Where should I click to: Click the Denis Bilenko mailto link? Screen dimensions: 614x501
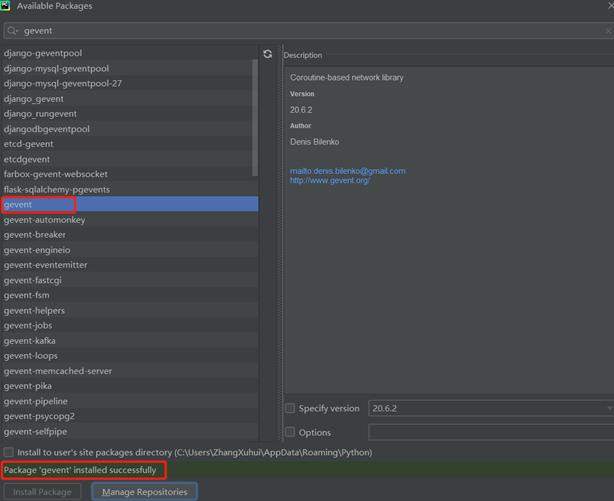point(347,171)
